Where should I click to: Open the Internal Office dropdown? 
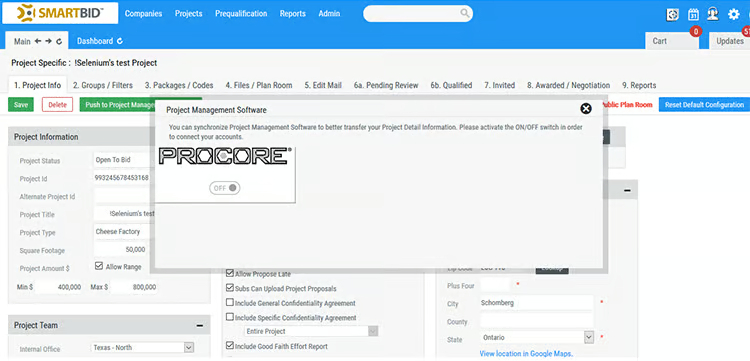tap(142, 348)
